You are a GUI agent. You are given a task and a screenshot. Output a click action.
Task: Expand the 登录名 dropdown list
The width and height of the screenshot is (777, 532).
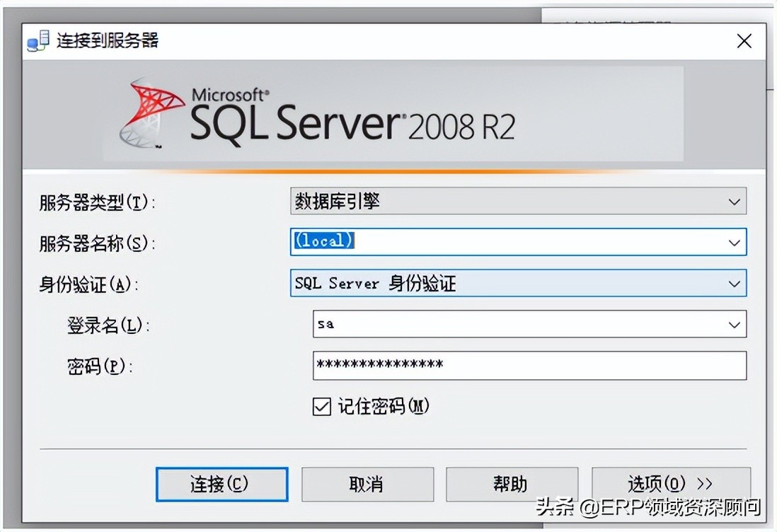[735, 324]
